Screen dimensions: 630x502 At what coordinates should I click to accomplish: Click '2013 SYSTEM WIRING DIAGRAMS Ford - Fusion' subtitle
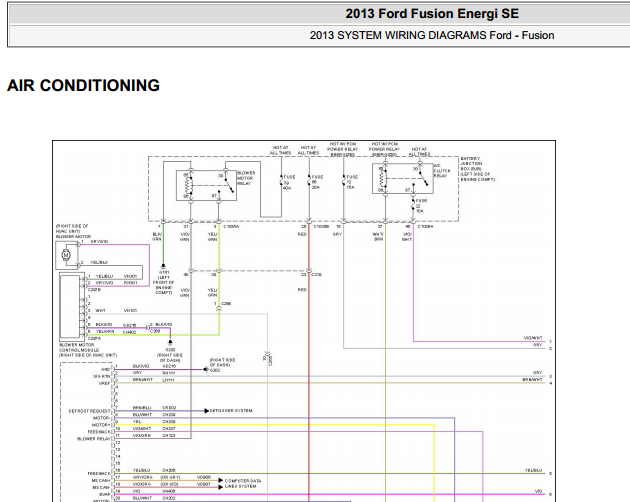tap(432, 35)
